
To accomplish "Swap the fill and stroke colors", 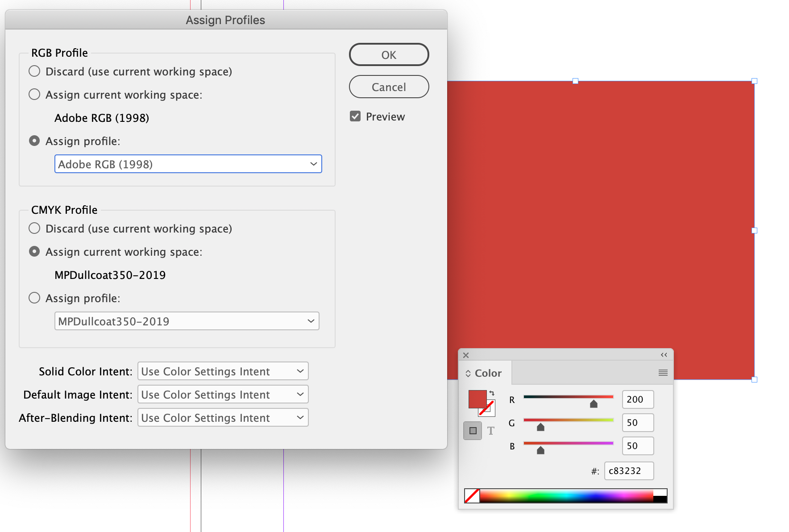I will [492, 393].
